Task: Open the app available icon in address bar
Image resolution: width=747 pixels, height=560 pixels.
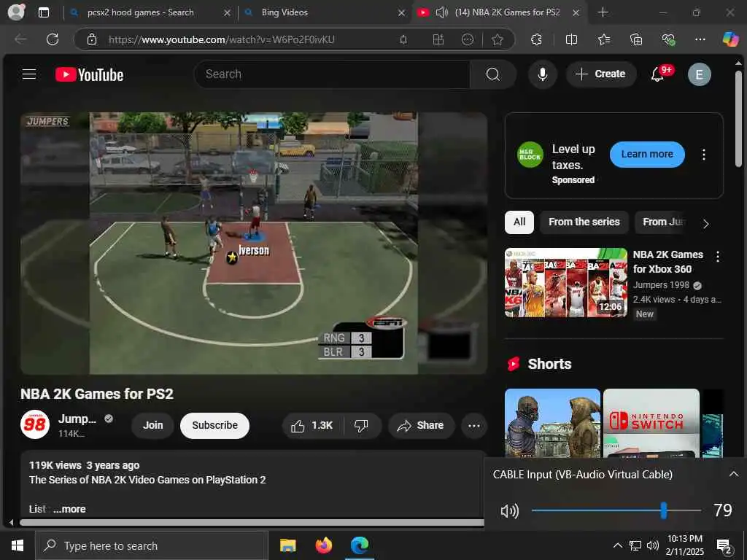Action: click(x=438, y=39)
